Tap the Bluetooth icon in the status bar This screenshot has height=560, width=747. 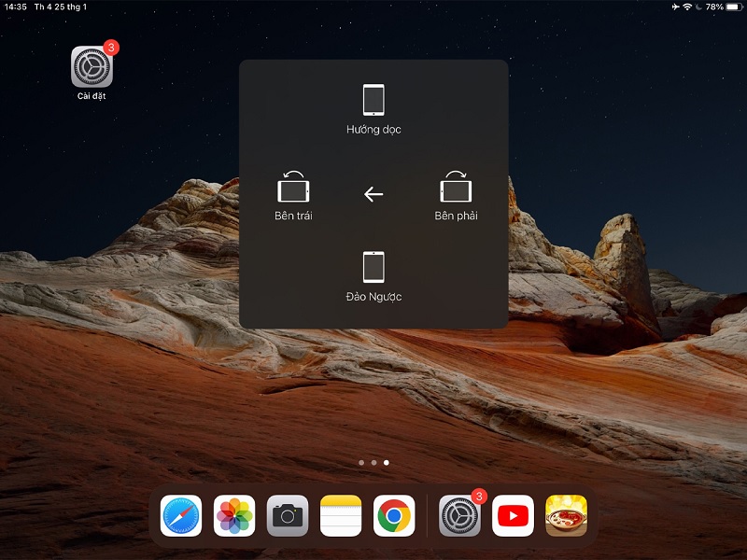pyautogui.click(x=698, y=7)
